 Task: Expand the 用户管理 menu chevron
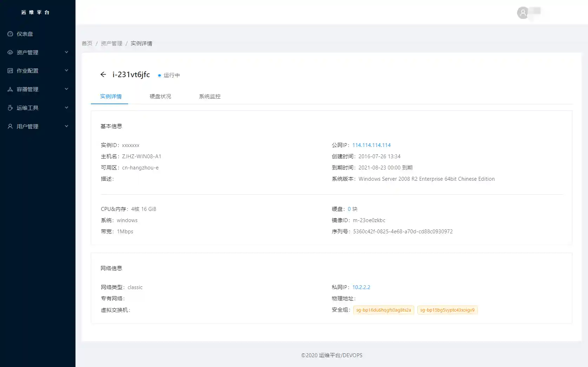tap(66, 126)
